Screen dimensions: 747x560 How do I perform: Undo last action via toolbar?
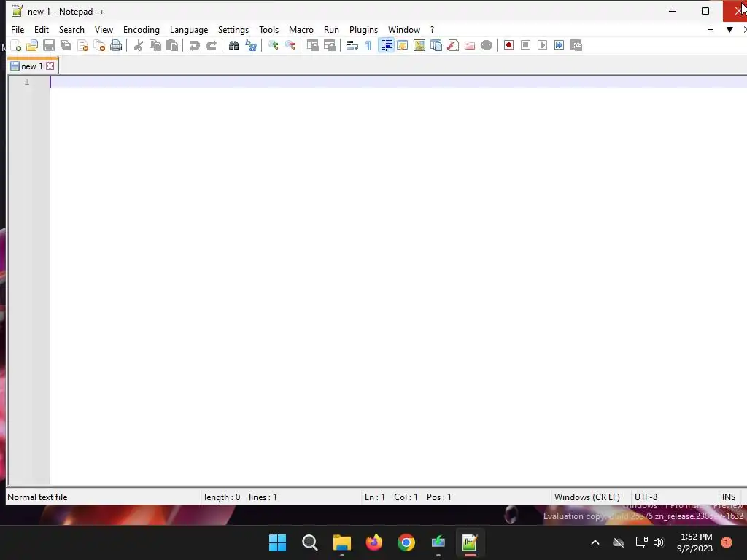click(194, 45)
